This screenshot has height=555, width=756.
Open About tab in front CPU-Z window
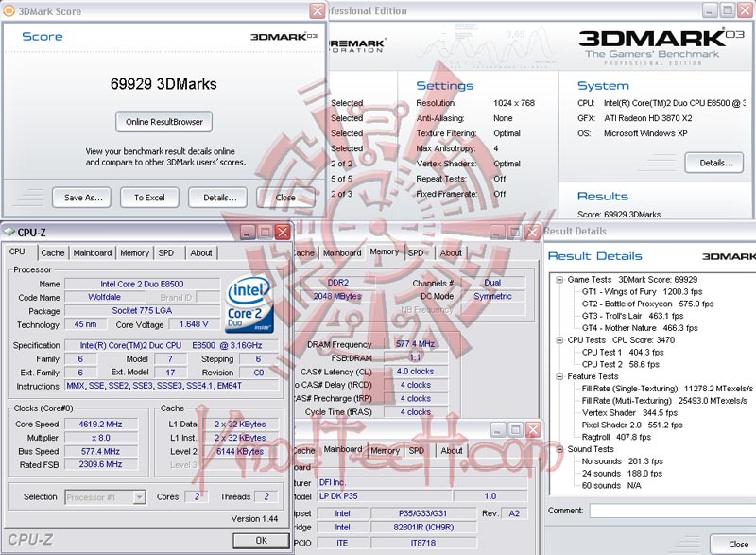coord(201,252)
